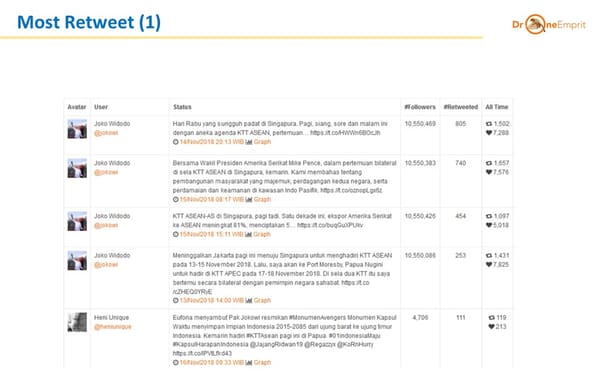The image size is (600, 375).
Task: Click the retweet icon showing 119
Action: click(492, 318)
